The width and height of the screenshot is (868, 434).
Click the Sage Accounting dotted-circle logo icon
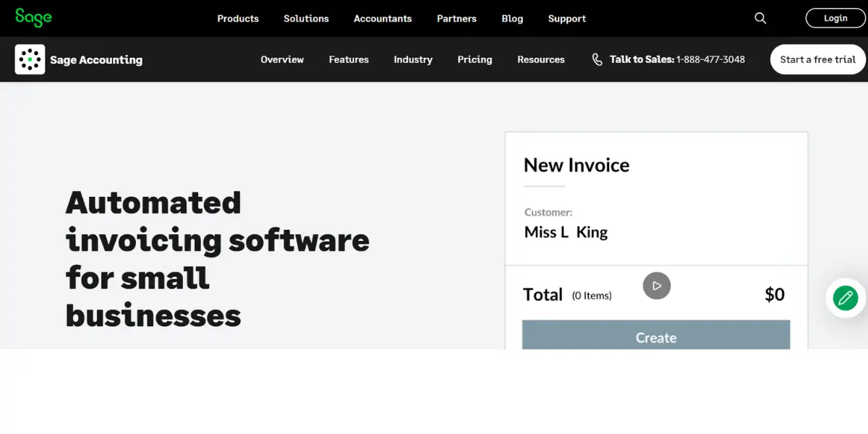coord(30,59)
